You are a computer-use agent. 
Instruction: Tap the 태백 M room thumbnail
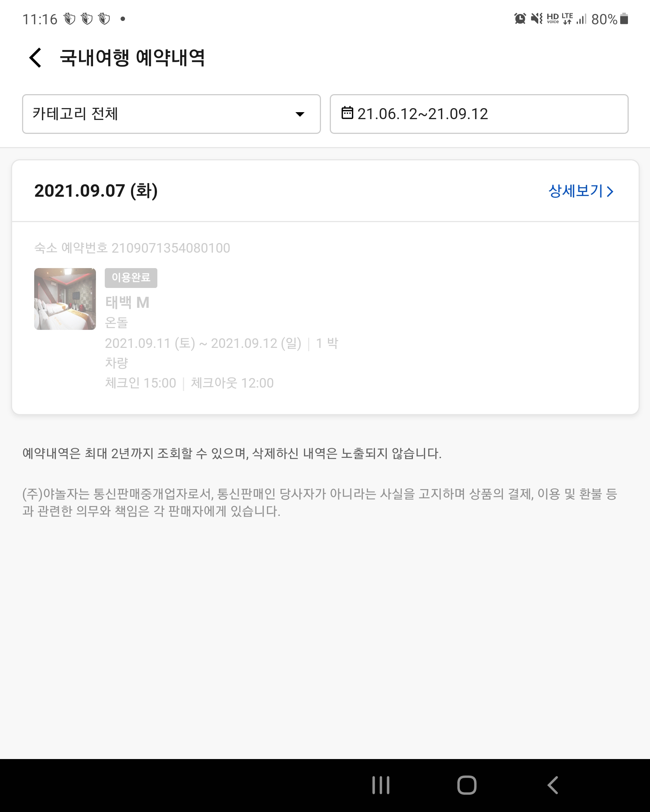pos(65,299)
